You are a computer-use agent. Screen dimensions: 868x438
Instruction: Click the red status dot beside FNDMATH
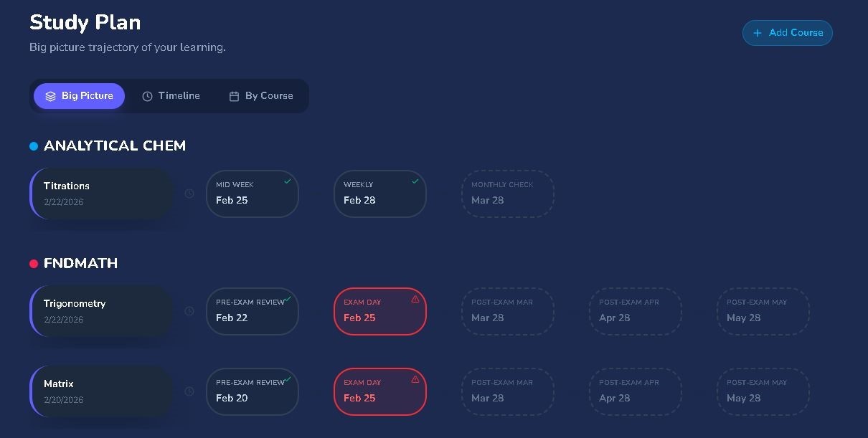(x=33, y=263)
